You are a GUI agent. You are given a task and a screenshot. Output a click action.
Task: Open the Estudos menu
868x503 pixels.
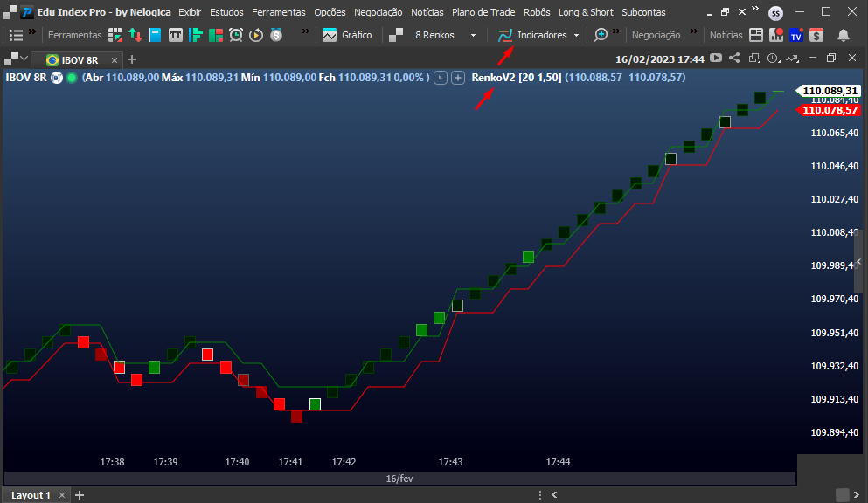coord(226,12)
